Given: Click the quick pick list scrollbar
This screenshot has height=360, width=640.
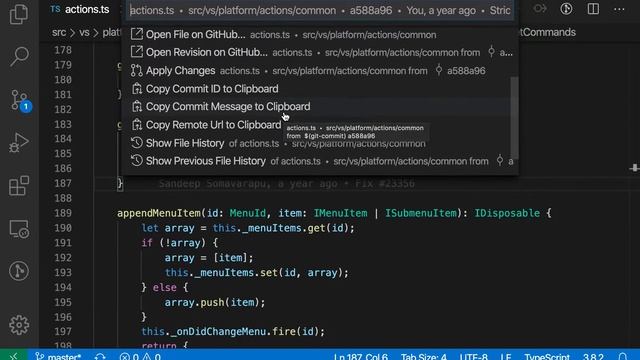Looking at the screenshot, I should (514, 117).
